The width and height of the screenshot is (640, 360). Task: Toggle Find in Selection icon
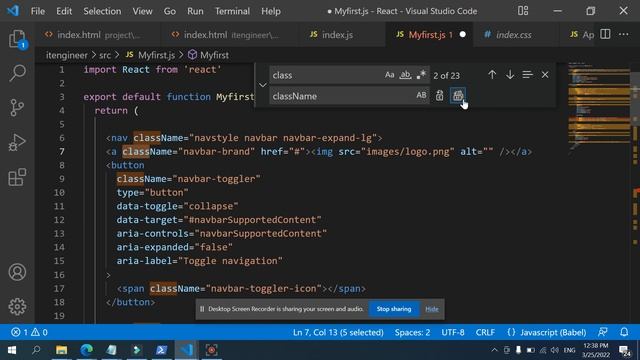pyautogui.click(x=527, y=75)
